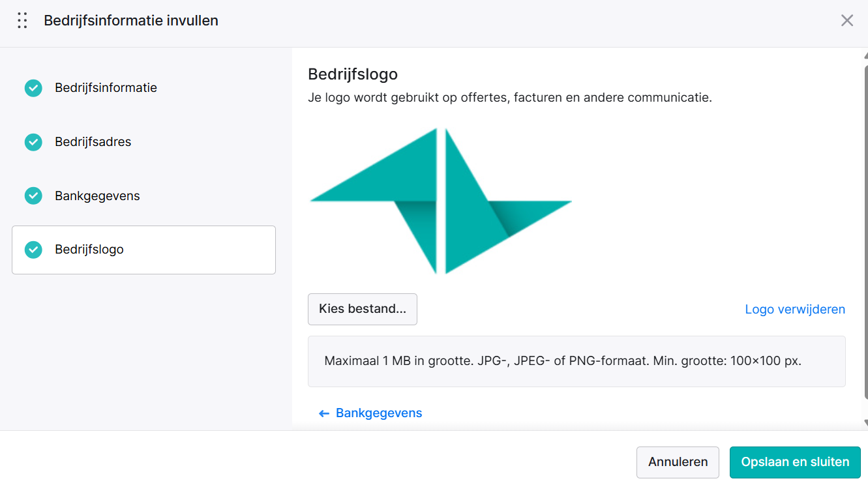Go to the Bedrijfsadres step
868x483 pixels.
click(143, 142)
